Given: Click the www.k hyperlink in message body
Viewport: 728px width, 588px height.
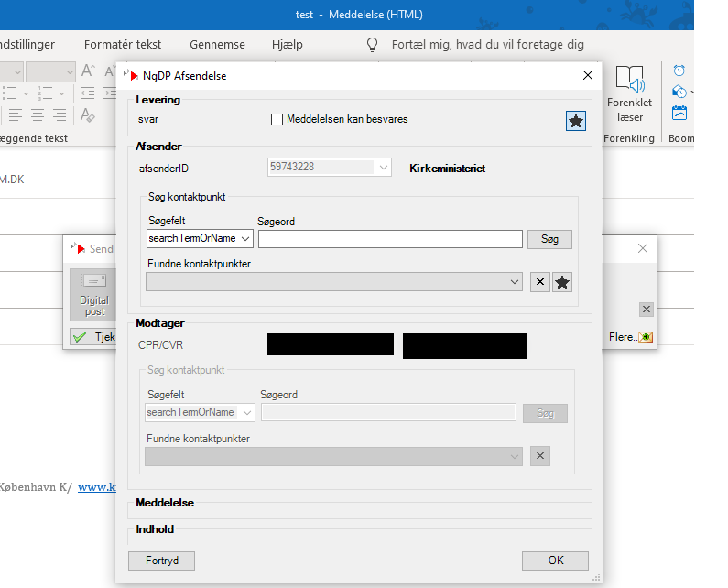Looking at the screenshot, I should pyautogui.click(x=96, y=487).
